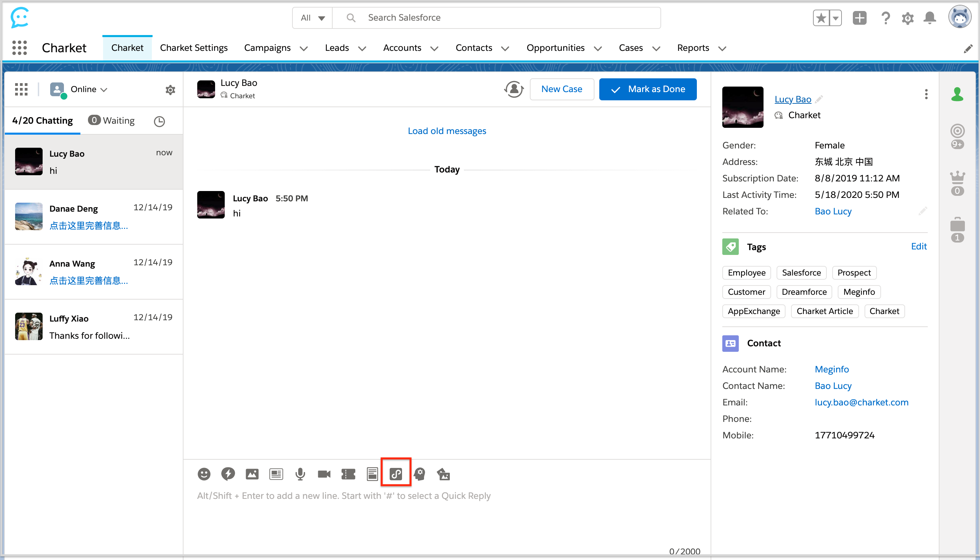Open the knowledge head-gear icon
The height and width of the screenshot is (560, 980).
click(x=420, y=474)
